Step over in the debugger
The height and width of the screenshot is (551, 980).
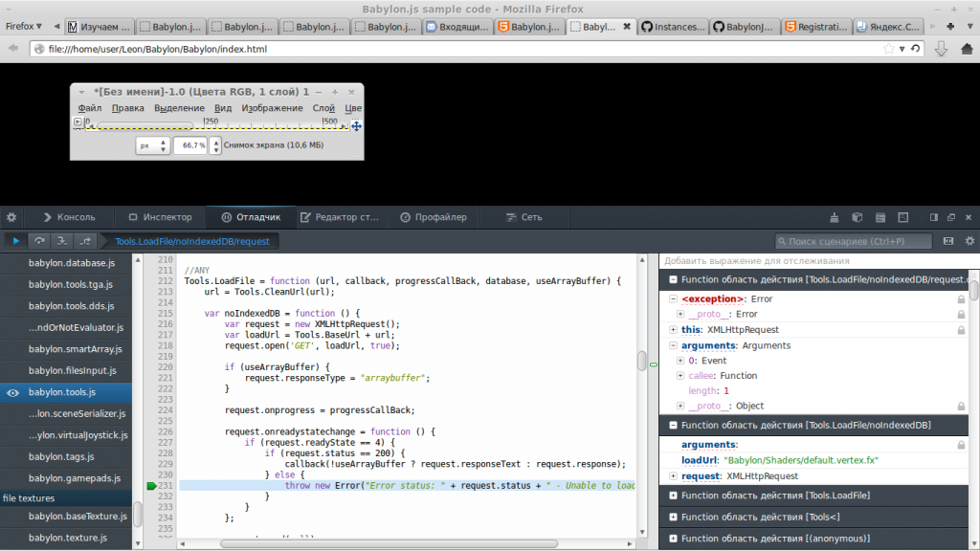click(x=39, y=241)
